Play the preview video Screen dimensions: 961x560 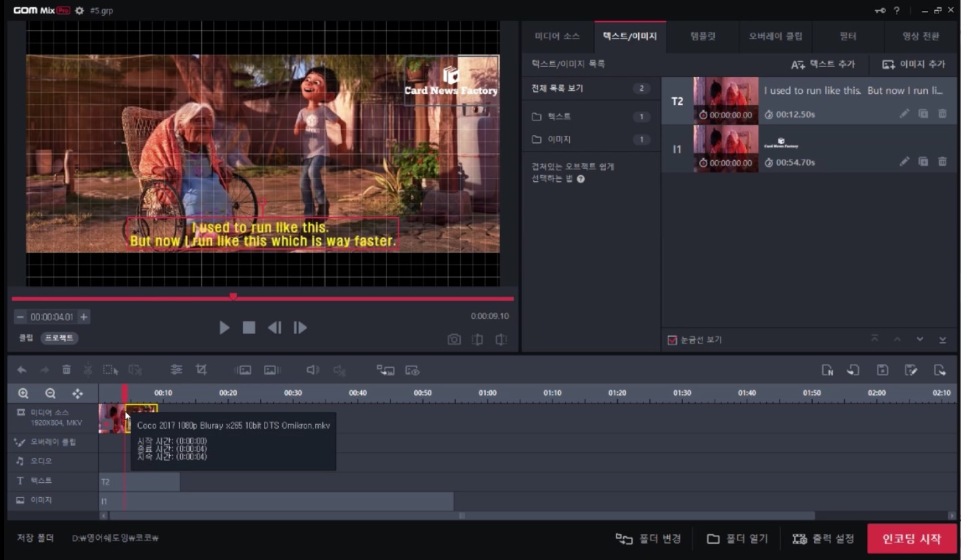click(224, 328)
